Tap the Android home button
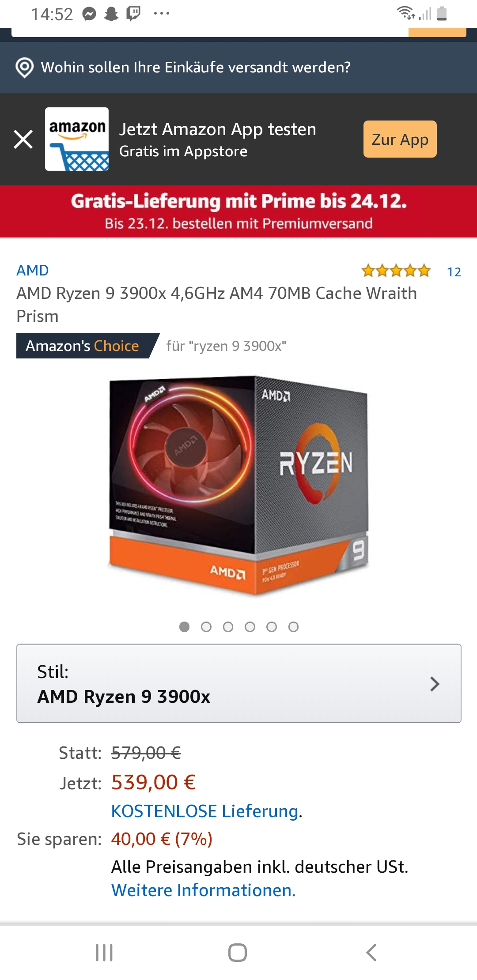 pos(238,953)
